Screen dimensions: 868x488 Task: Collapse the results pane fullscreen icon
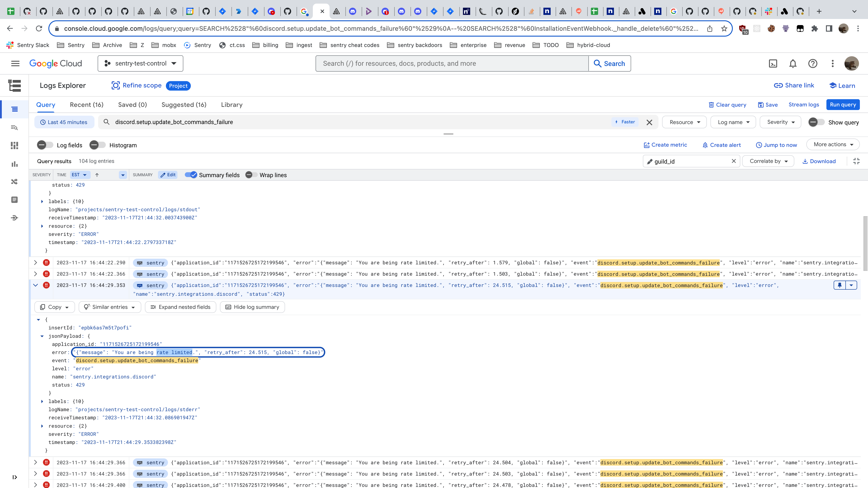click(x=856, y=161)
